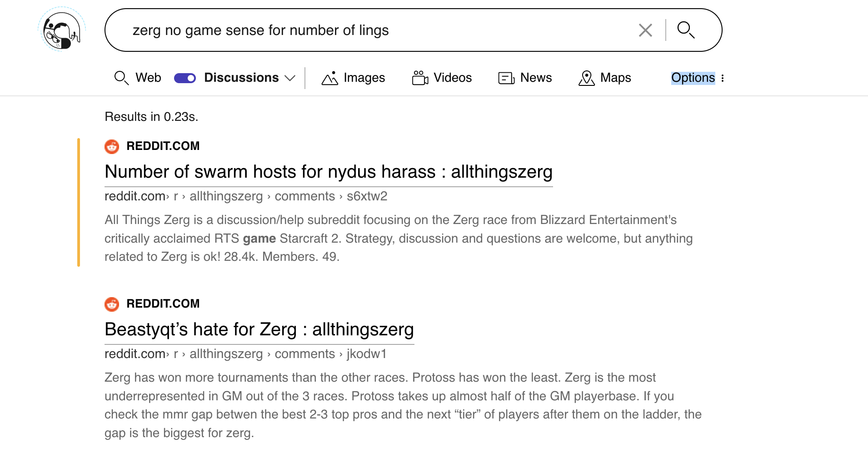This screenshot has height=468, width=868.
Task: Clear the search query with the X icon
Action: [645, 30]
